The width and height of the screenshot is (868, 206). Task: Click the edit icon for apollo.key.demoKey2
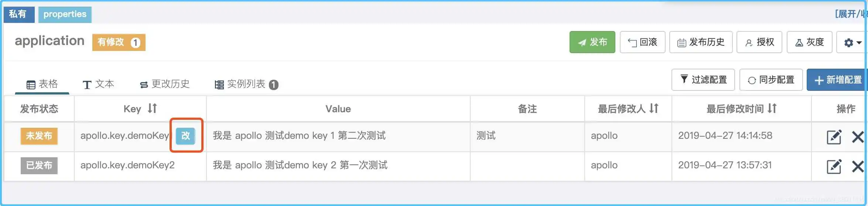tap(834, 166)
